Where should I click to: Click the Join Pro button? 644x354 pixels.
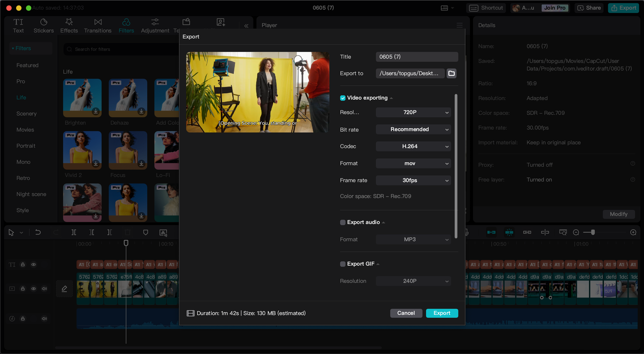554,8
